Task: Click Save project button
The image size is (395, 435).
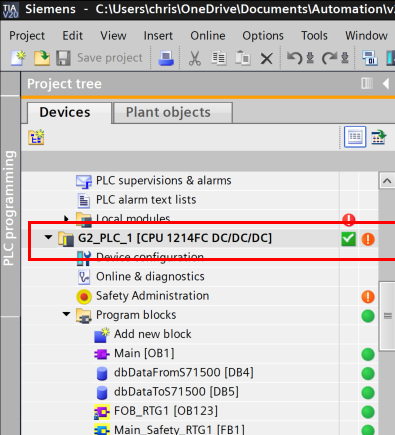Action: [x=99, y=58]
